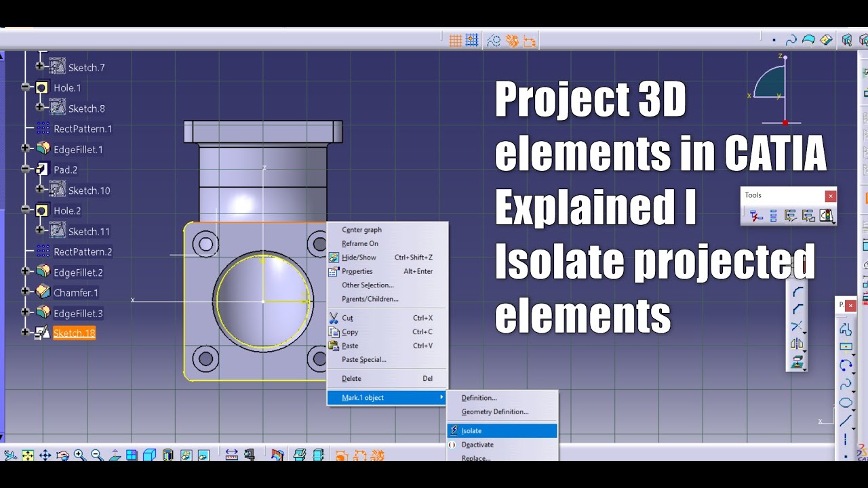868x488 pixels.
Task: Select the Mirror tool in Operation toolbar
Action: [x=797, y=344]
